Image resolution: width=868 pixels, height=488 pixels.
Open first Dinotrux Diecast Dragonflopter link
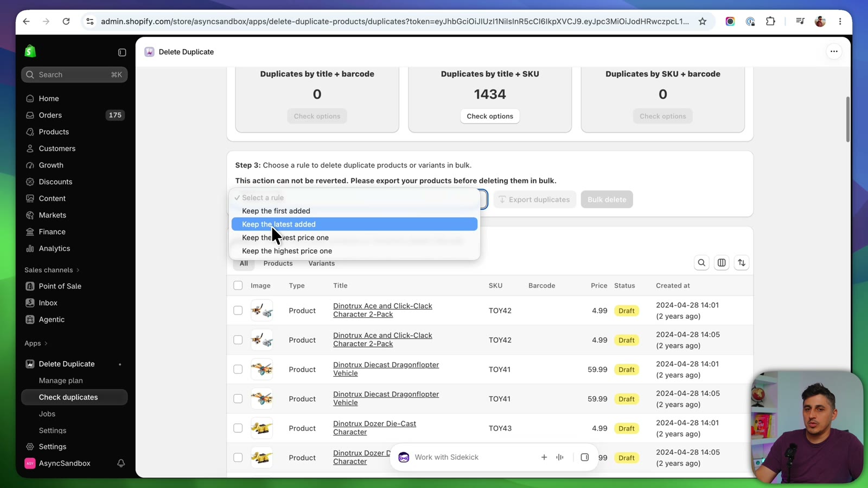(x=386, y=369)
